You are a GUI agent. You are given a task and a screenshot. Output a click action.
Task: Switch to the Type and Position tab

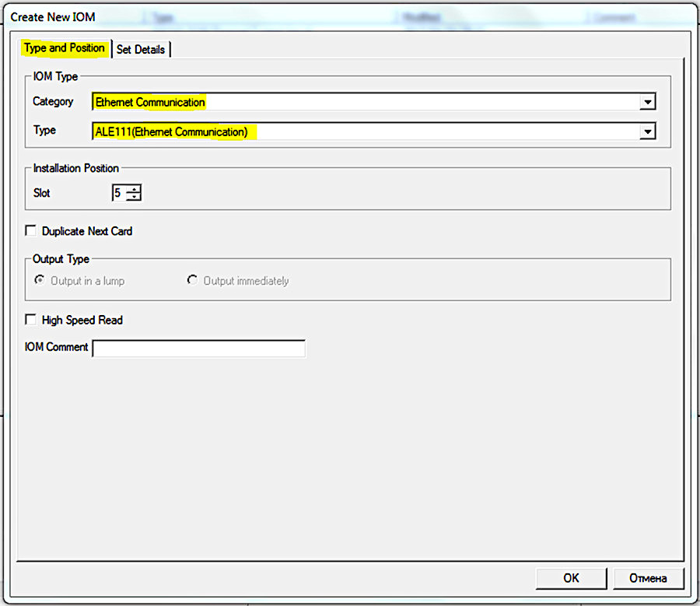coord(65,48)
